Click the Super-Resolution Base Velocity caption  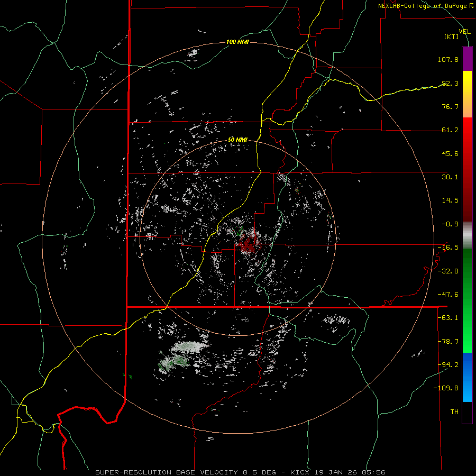[241, 472]
